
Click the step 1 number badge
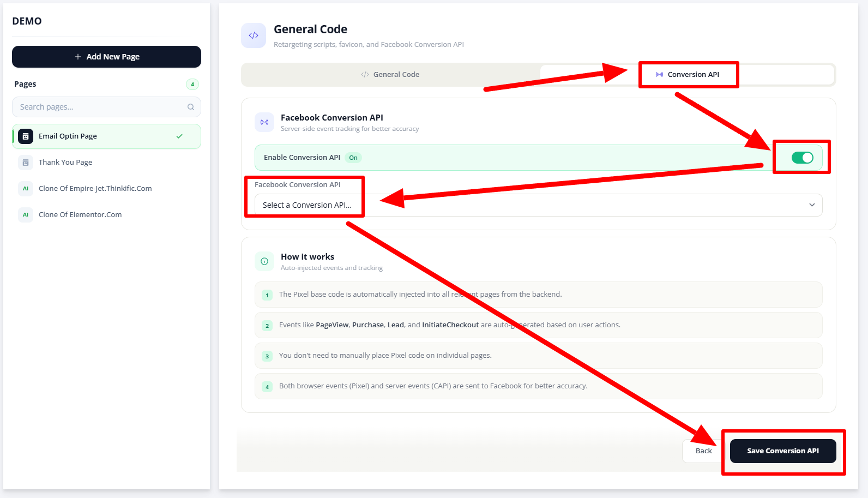[267, 295]
